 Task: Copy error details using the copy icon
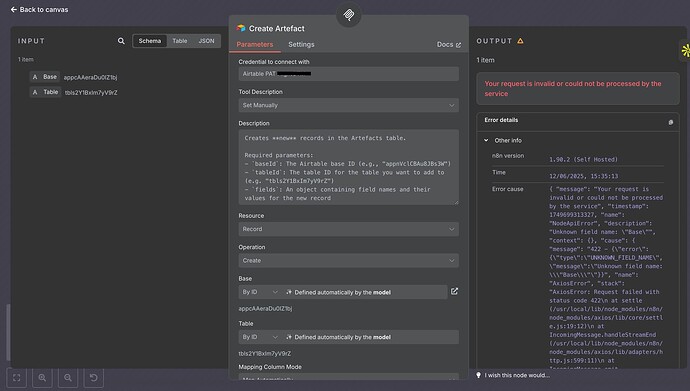671,122
